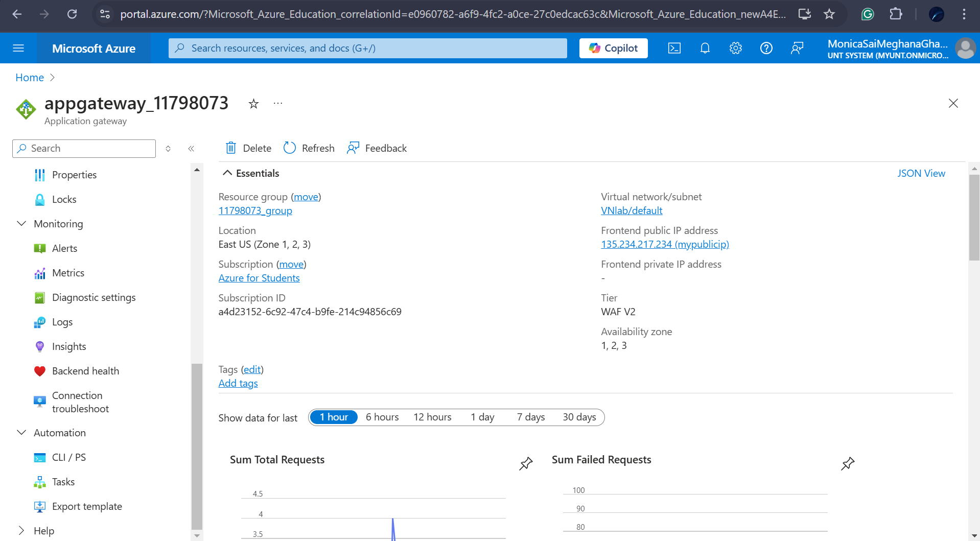
Task: Open the notifications bell
Action: coord(705,48)
